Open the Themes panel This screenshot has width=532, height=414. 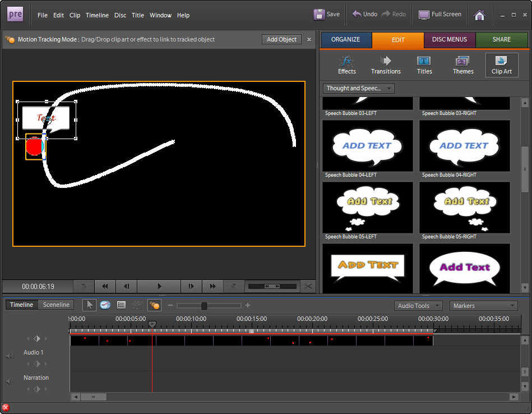[x=463, y=65]
